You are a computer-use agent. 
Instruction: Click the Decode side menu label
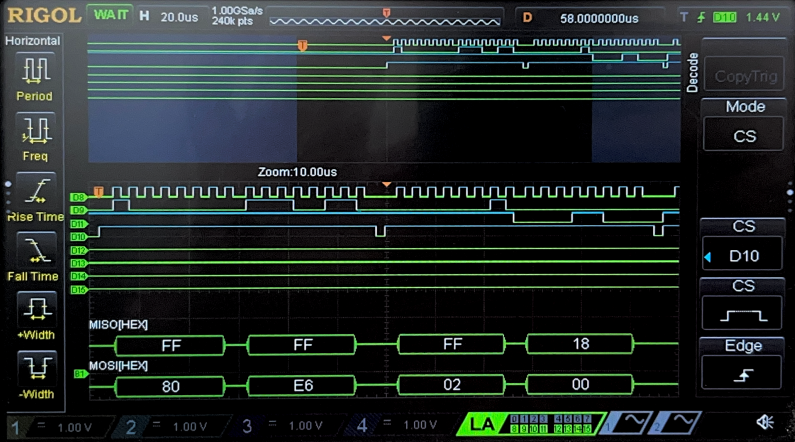click(692, 72)
